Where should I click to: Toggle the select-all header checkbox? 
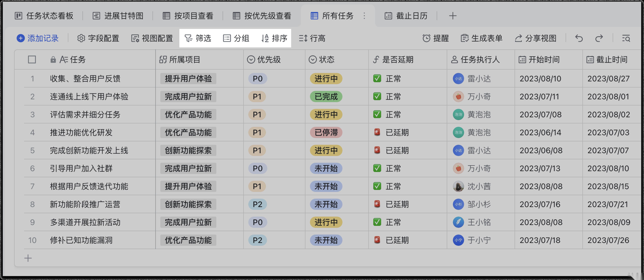pos(32,60)
